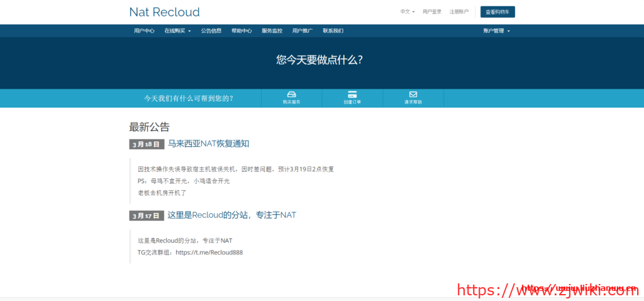Click the 您今天要做点什么 heading
The image size is (644, 301).
point(319,60)
